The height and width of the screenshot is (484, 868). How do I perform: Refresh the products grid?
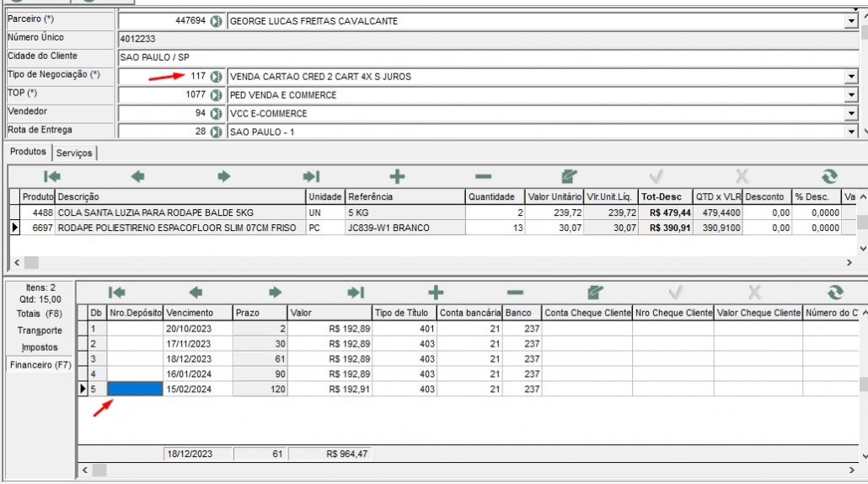[x=829, y=176]
